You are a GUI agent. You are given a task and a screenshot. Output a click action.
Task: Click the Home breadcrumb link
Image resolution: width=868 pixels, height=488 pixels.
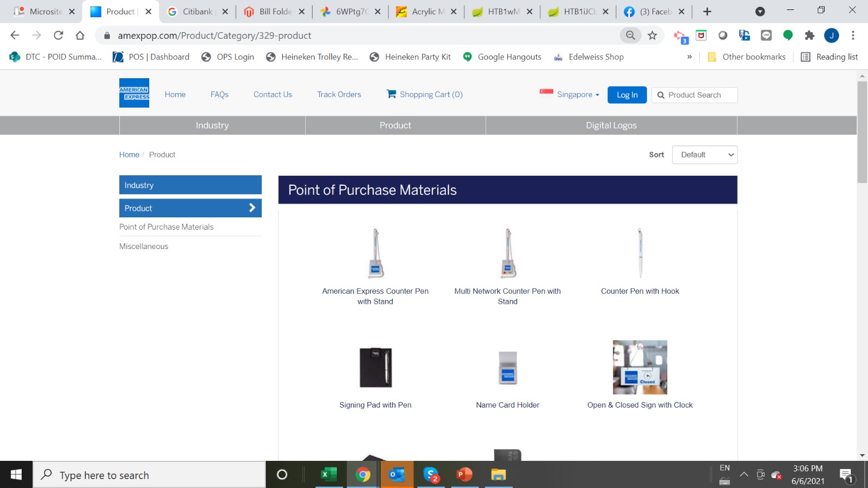pos(129,155)
